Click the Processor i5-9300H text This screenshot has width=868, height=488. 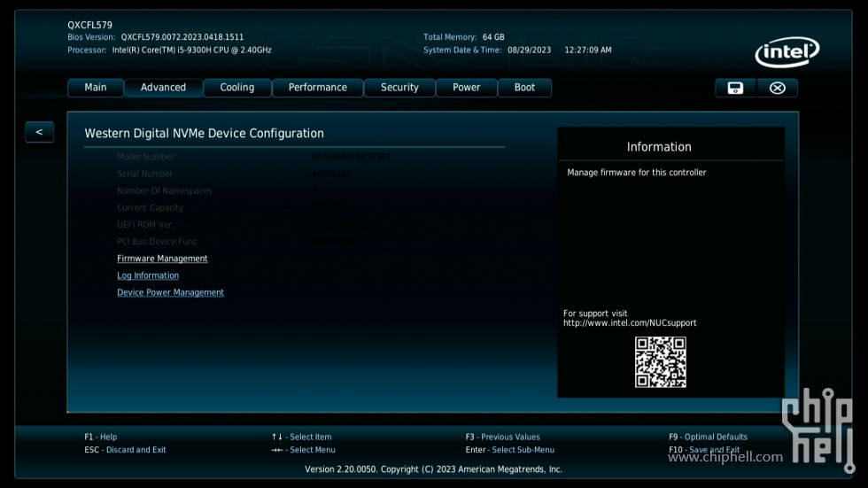pos(191,50)
